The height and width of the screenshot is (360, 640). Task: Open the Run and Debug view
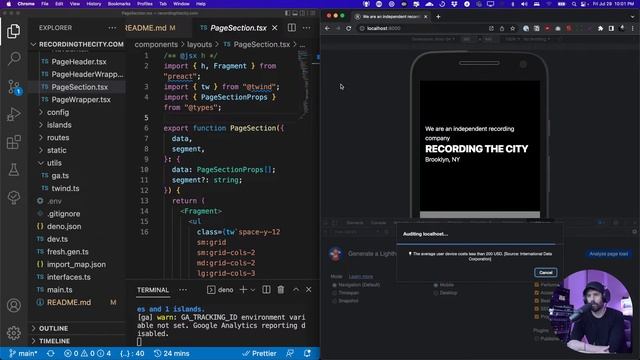(x=13, y=115)
